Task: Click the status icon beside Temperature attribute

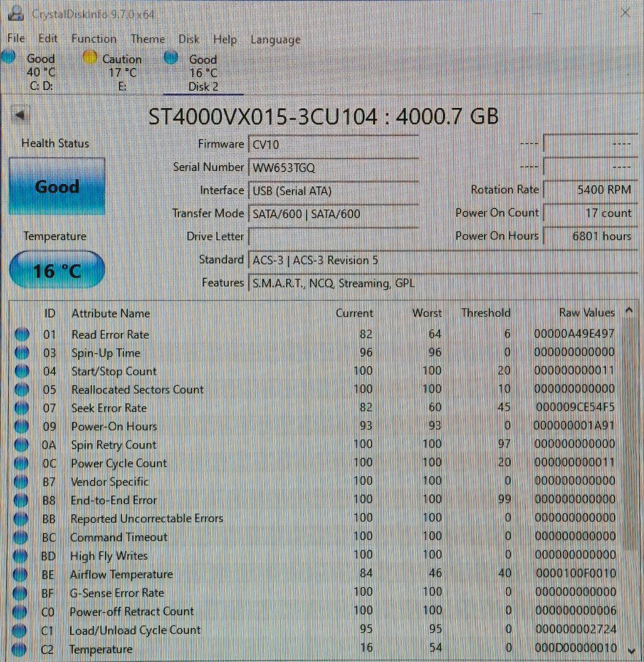Action: [x=22, y=649]
